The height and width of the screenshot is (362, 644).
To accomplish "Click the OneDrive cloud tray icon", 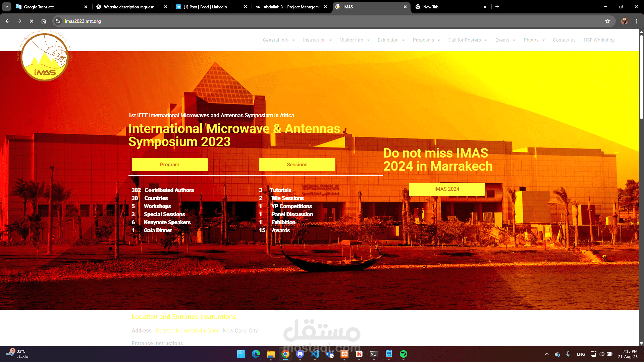I will coord(557,354).
